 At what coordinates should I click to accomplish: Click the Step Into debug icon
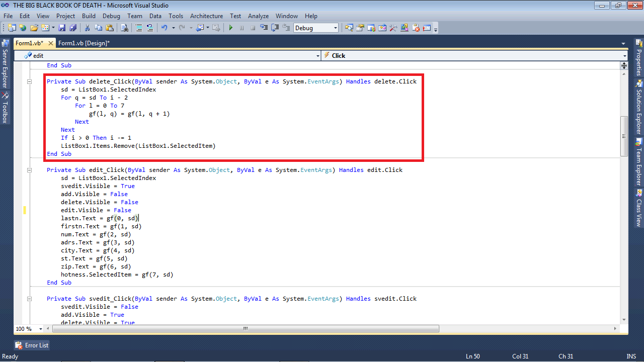pos(264,28)
